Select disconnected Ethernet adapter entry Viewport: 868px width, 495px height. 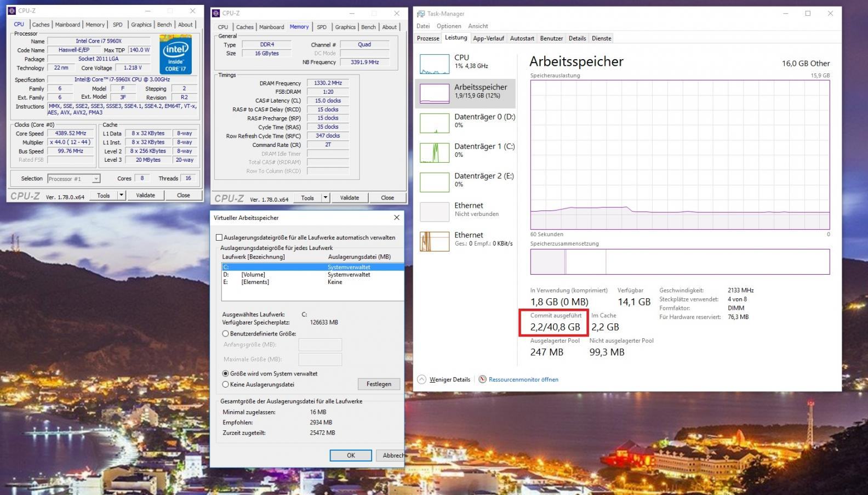tap(465, 212)
